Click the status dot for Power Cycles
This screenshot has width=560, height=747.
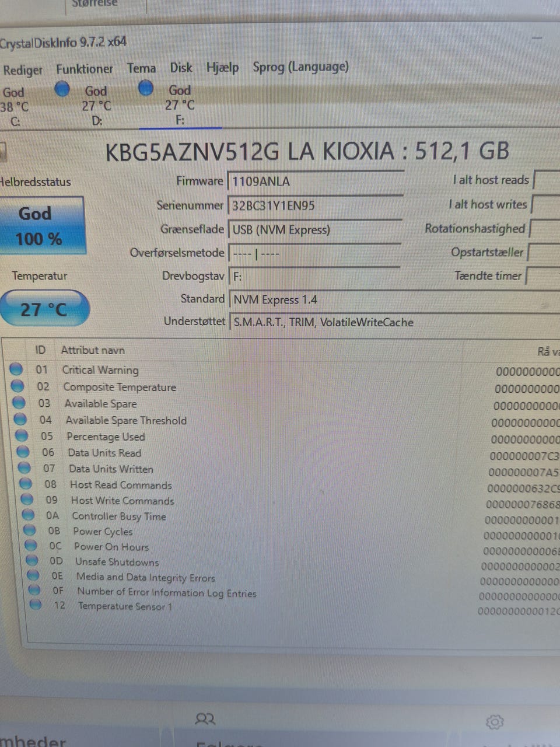click(30, 530)
